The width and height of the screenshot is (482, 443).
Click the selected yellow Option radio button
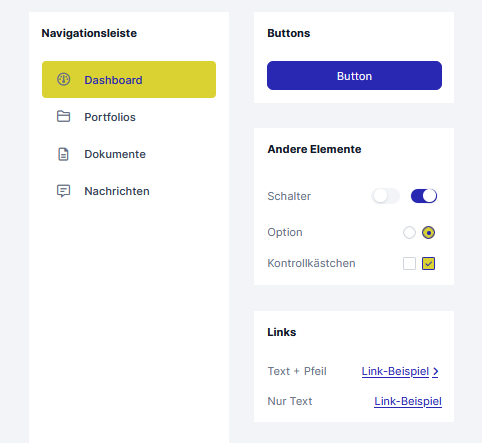(428, 232)
